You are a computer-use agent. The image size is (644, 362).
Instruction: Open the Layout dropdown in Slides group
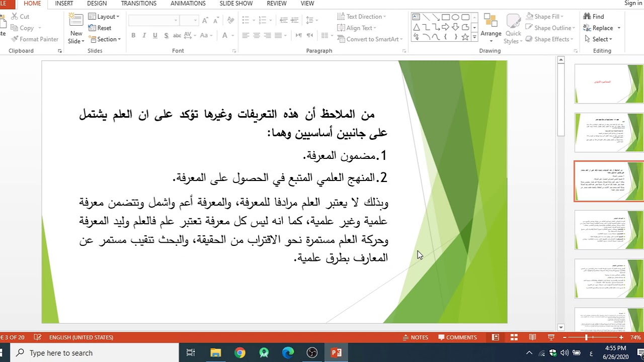pos(104,17)
